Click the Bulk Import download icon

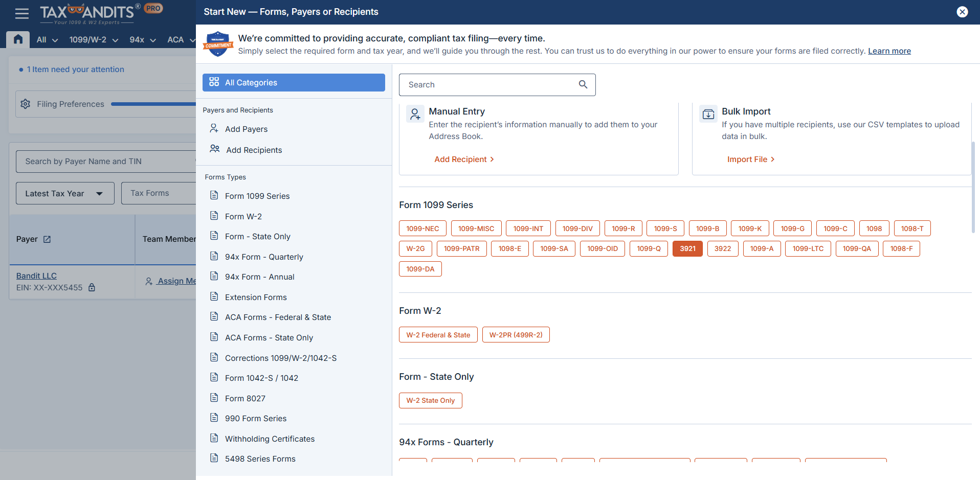click(708, 114)
